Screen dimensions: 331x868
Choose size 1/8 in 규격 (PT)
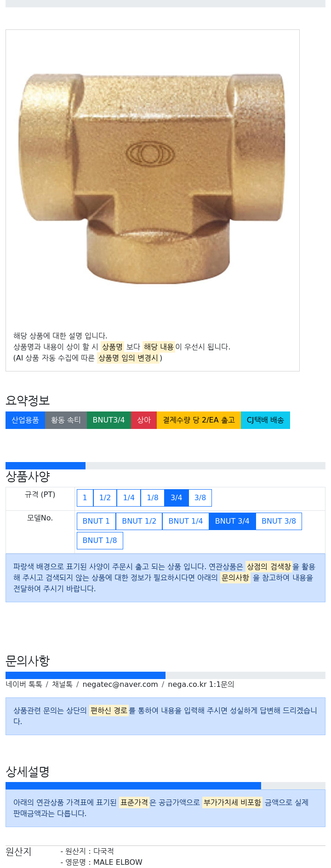pos(153,498)
